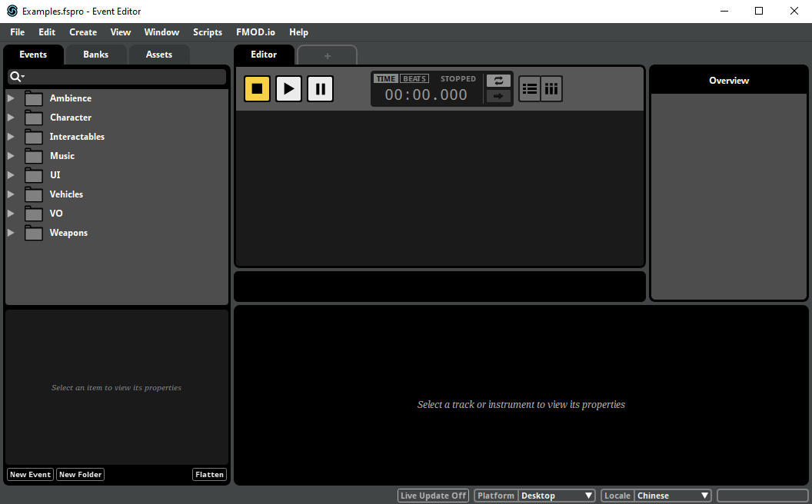Show the list view icon in transport bar
The height and width of the screenshot is (504, 812).
(x=530, y=88)
